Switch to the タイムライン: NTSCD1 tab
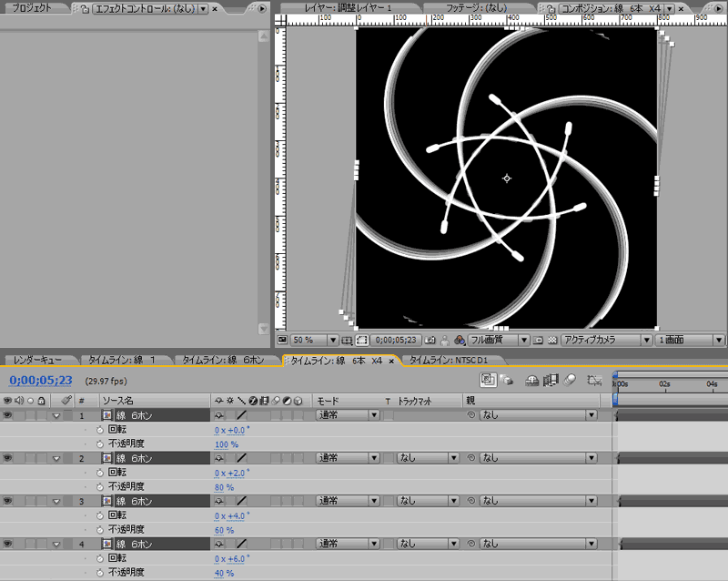The width and height of the screenshot is (728, 581). click(x=448, y=360)
